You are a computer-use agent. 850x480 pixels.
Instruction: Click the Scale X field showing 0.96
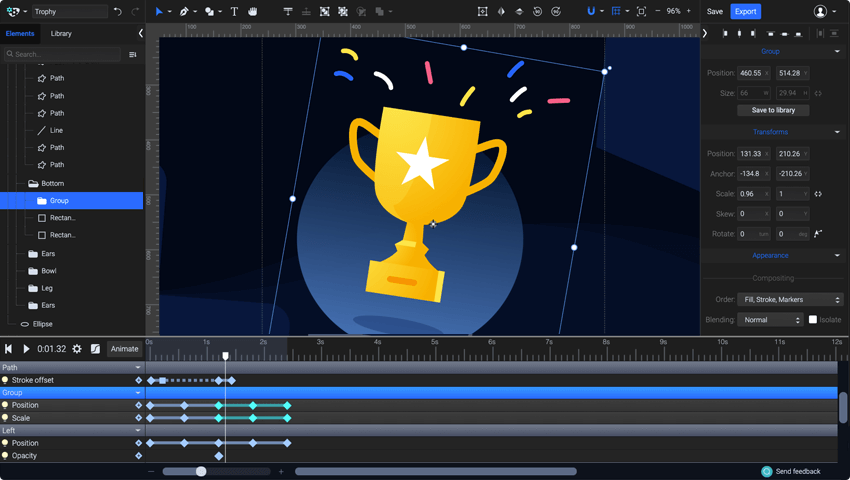click(754, 194)
